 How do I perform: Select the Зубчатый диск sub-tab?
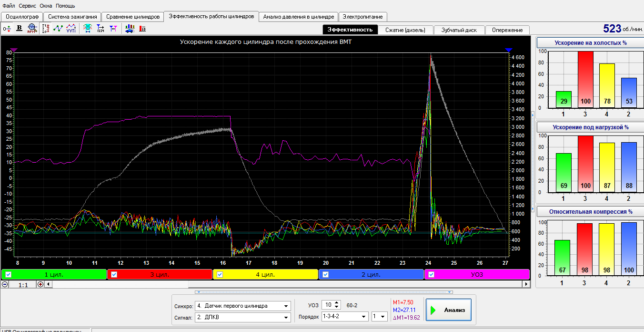click(x=459, y=30)
